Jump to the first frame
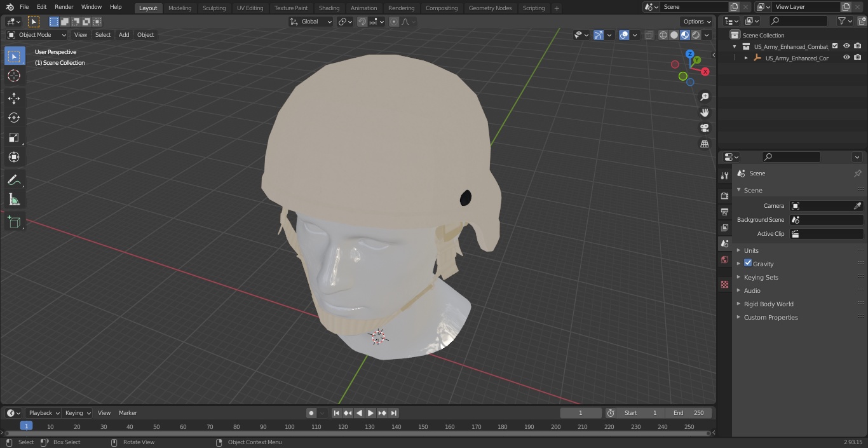 (x=337, y=413)
